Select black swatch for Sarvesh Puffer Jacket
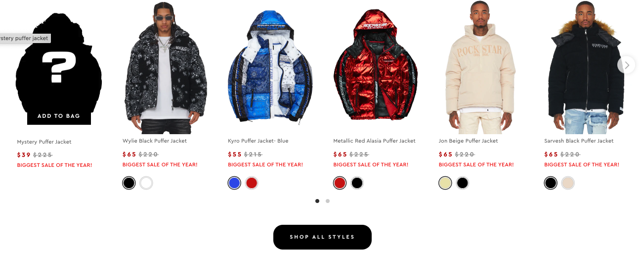 551,183
